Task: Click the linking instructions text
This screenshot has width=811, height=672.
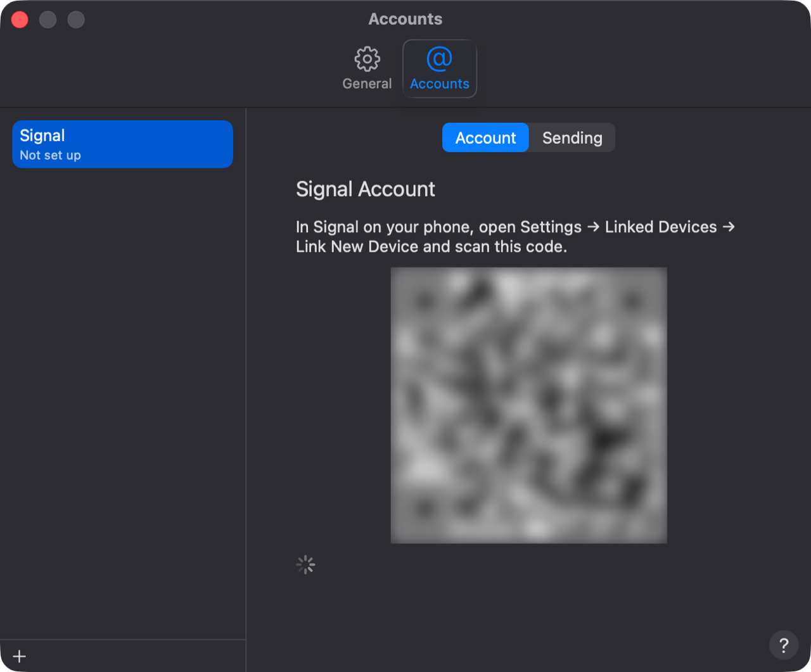Action: tap(515, 236)
